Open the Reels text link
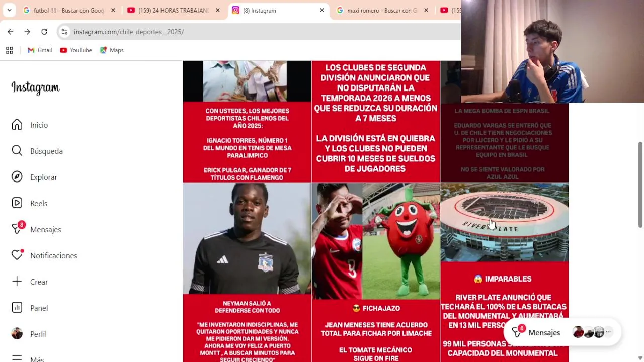The width and height of the screenshot is (644, 362). point(39,203)
